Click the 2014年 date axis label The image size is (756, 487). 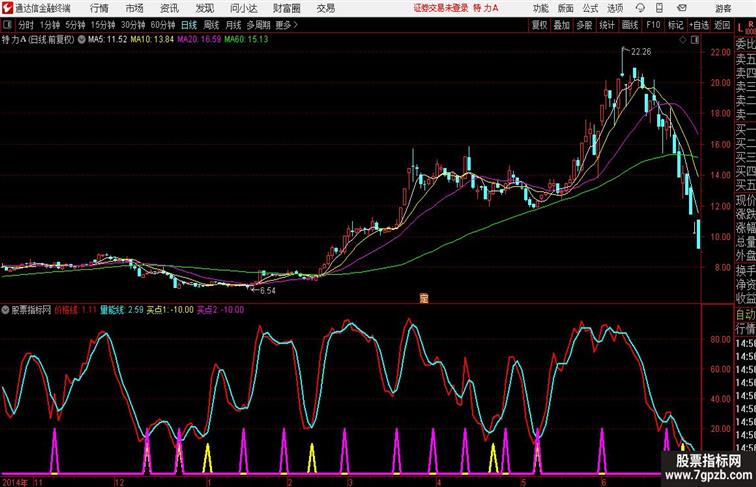[x=15, y=482]
